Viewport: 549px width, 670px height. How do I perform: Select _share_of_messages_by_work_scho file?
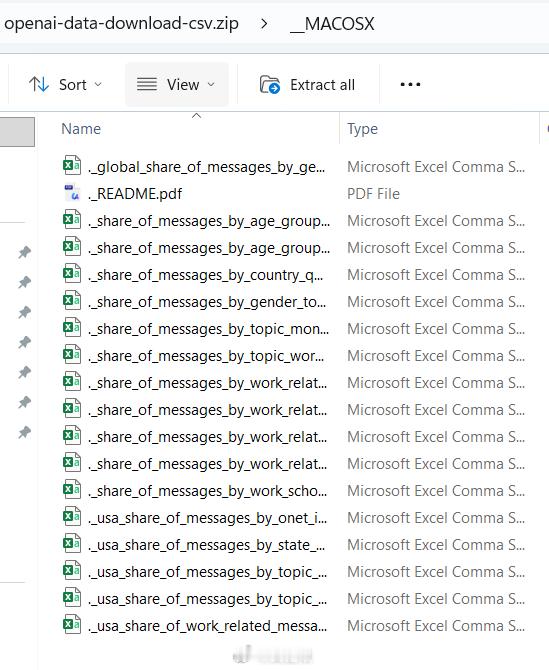294,491
